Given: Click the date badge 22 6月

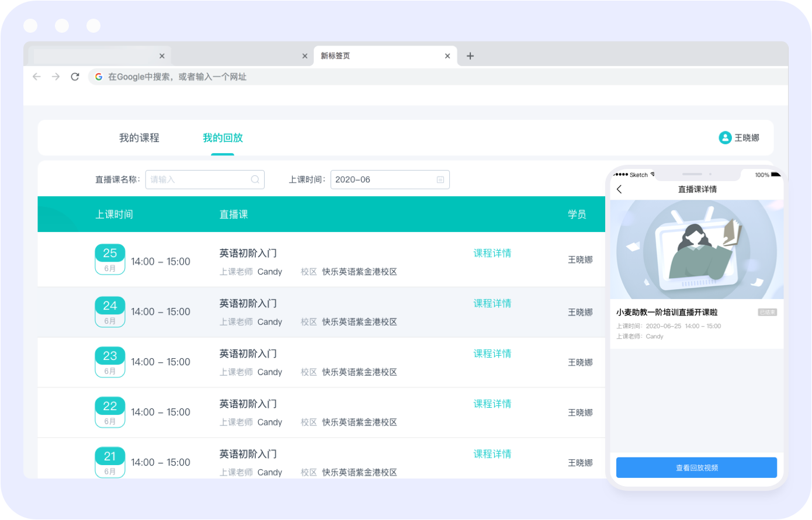Looking at the screenshot, I should point(110,412).
